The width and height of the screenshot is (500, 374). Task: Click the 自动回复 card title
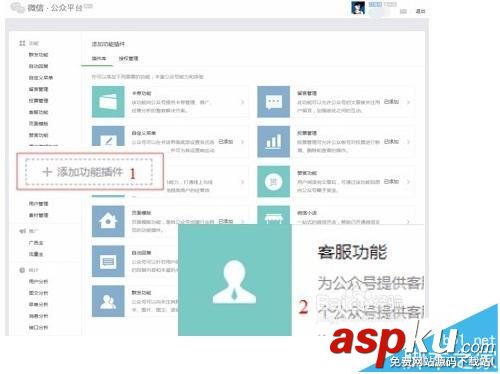point(141,253)
